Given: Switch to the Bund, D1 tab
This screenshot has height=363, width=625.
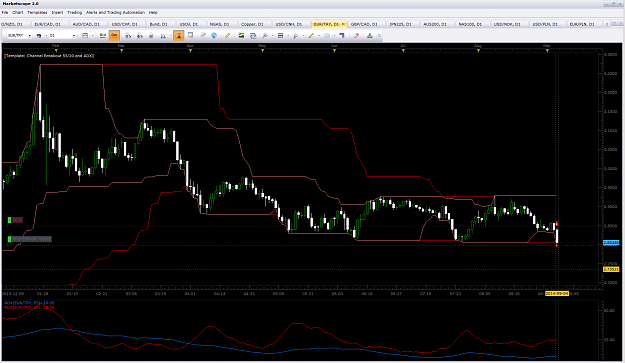Looking at the screenshot, I should [159, 24].
